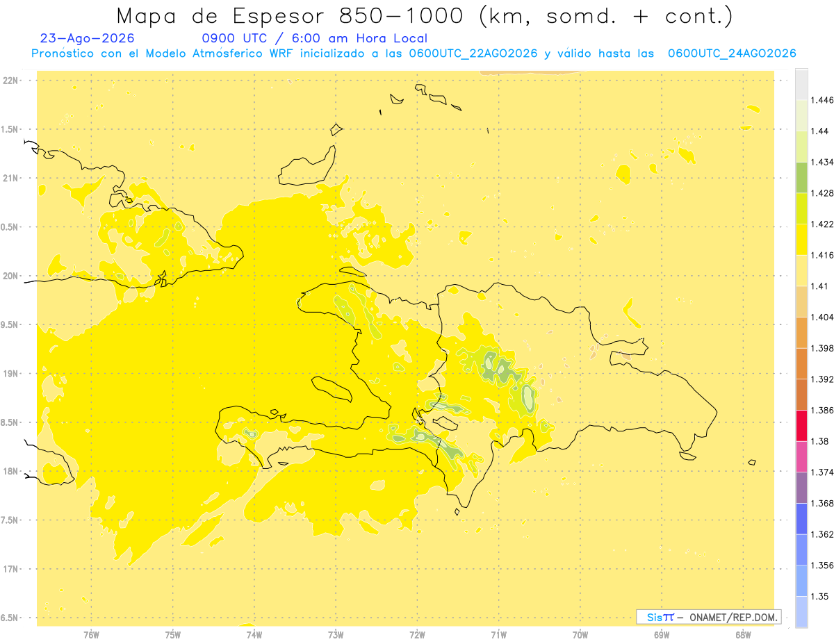
Task: Click the colorbar value '1.434'
Action: tap(822, 162)
